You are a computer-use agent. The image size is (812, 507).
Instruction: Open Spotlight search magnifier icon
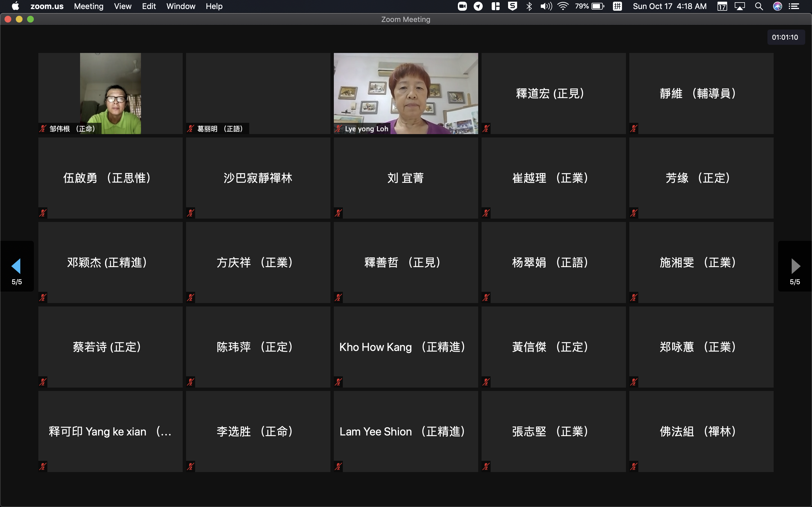point(759,6)
